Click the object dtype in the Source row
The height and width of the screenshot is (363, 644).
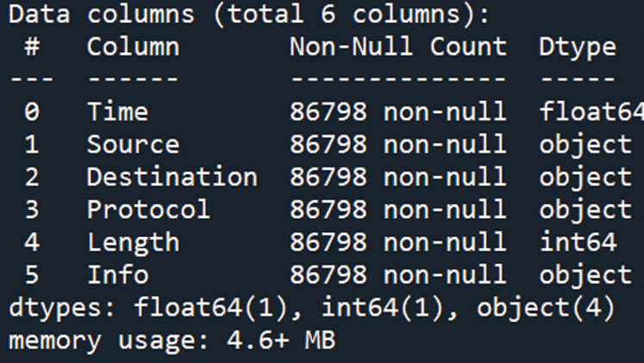pyautogui.click(x=585, y=144)
